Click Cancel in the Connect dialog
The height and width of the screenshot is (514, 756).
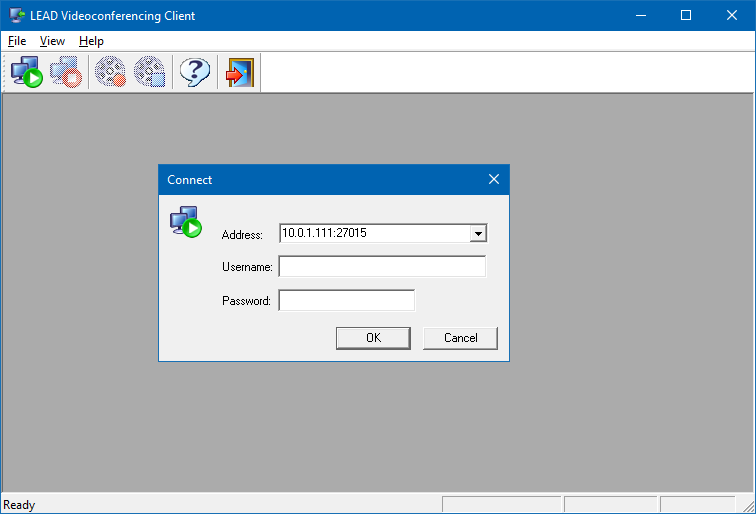click(x=460, y=338)
